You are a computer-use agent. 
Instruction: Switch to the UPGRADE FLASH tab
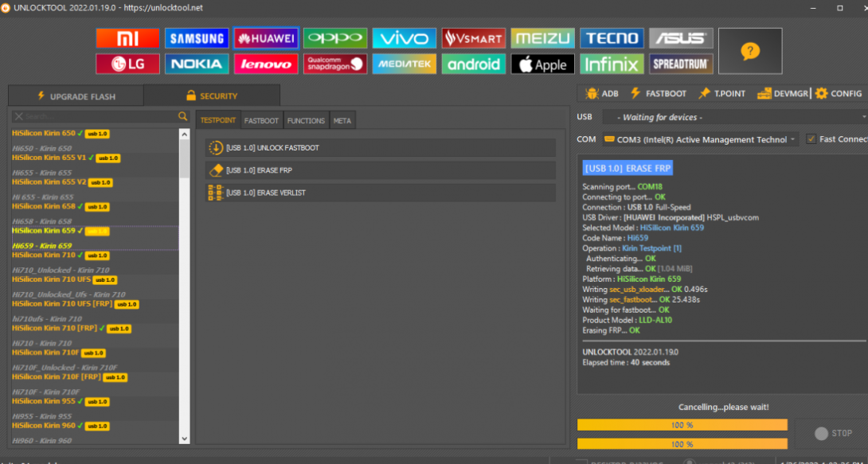coord(76,96)
